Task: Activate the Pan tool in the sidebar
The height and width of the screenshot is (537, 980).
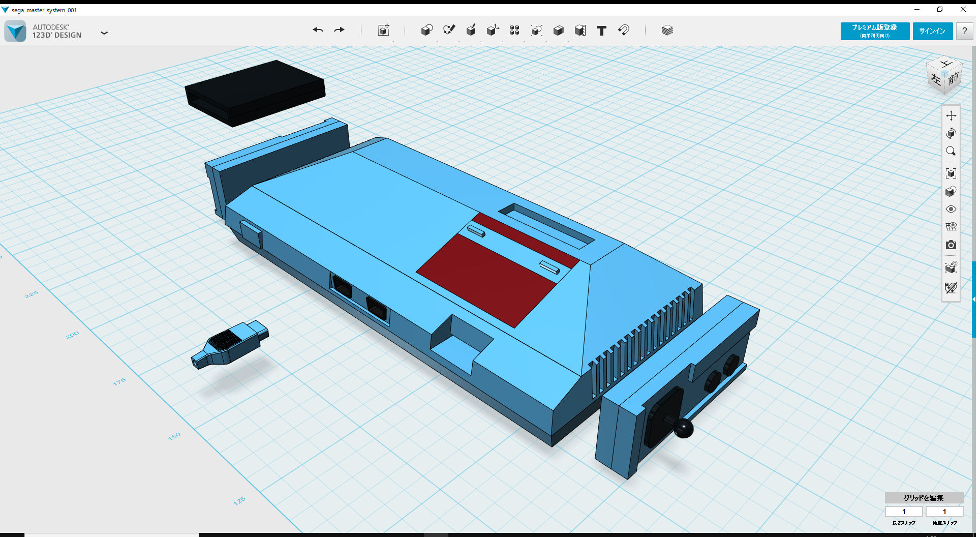Action: point(952,115)
